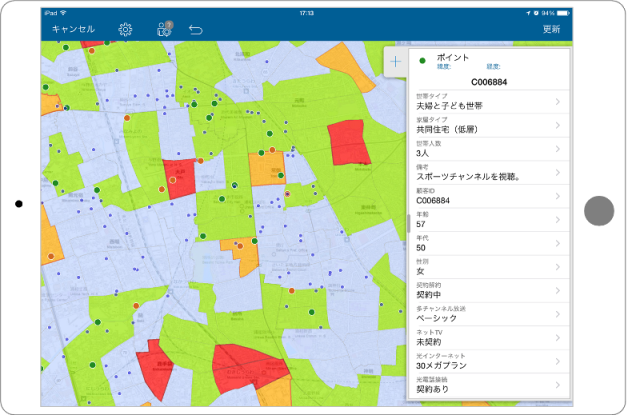The image size is (640, 415).
Task: Click the undo arrow icon
Action: (196, 29)
